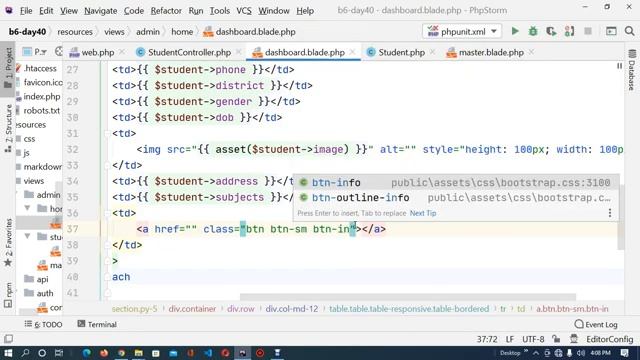Start debugging with the bug icon
This screenshot has height=360, width=640.
click(x=533, y=31)
